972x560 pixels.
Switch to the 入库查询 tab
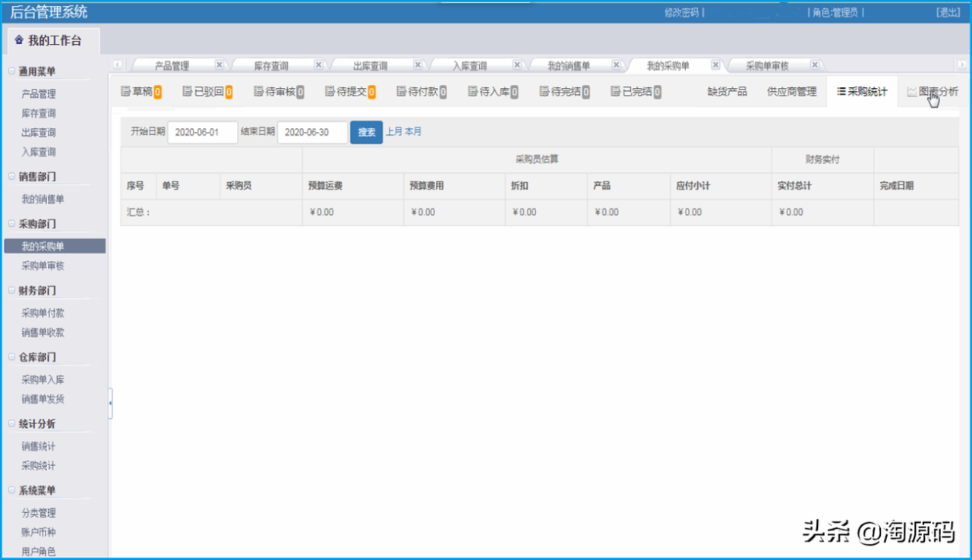(x=469, y=66)
